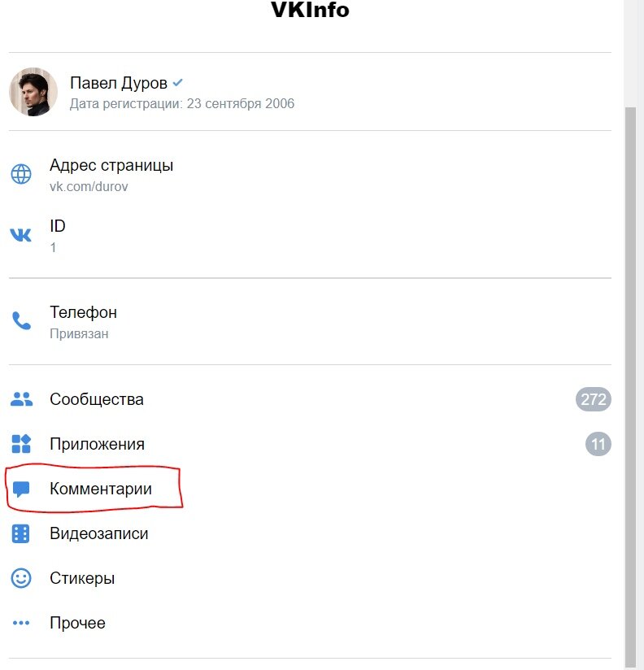Open the Приложения section
The height and width of the screenshot is (670, 644).
310,444
